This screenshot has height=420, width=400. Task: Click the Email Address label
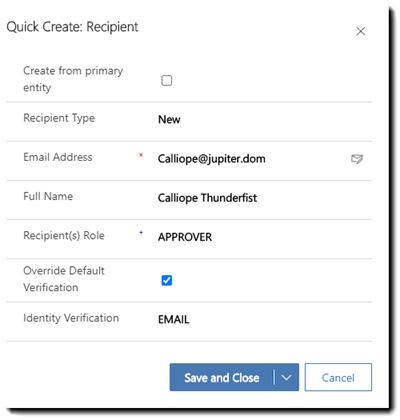pos(58,157)
